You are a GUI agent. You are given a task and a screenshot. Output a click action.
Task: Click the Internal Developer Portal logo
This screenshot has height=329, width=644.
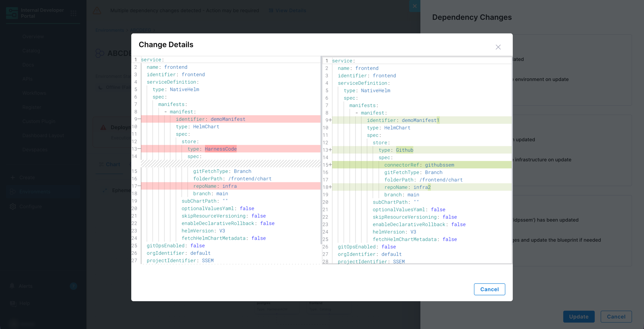pyautogui.click(x=12, y=13)
